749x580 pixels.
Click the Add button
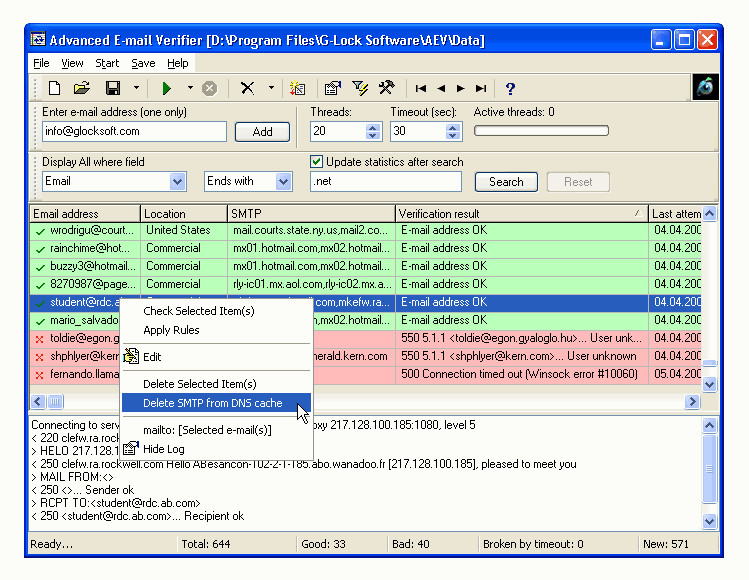[x=262, y=131]
